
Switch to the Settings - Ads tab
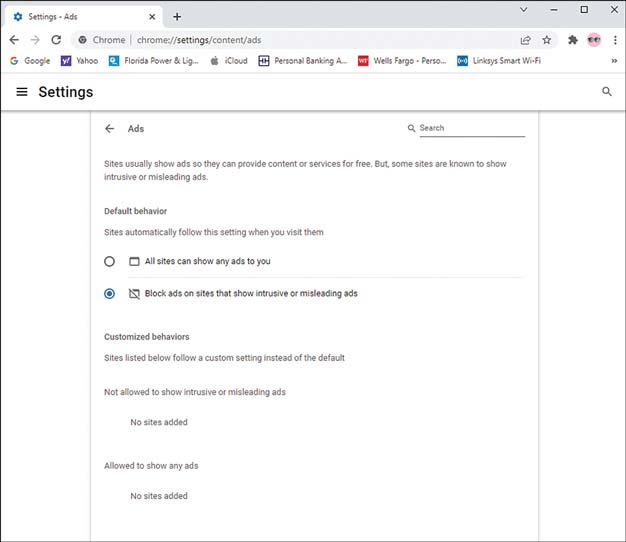coord(83,17)
